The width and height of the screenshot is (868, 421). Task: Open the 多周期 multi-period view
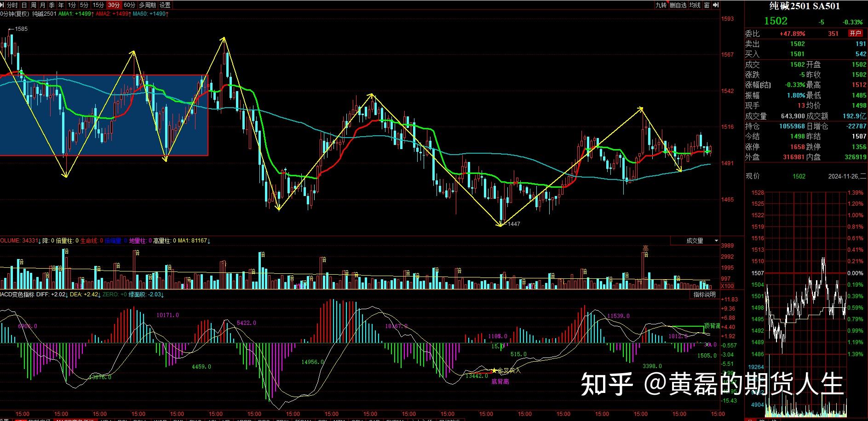[148, 5]
